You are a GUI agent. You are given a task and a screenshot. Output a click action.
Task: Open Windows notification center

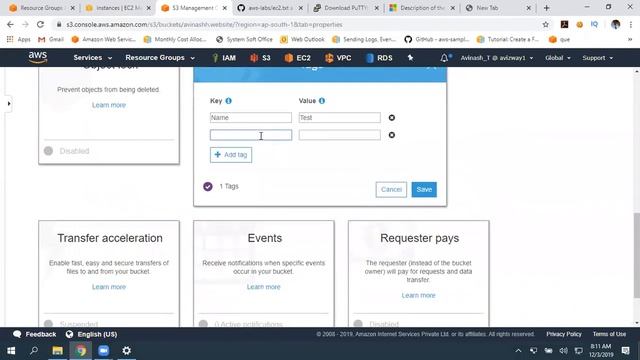(626, 351)
